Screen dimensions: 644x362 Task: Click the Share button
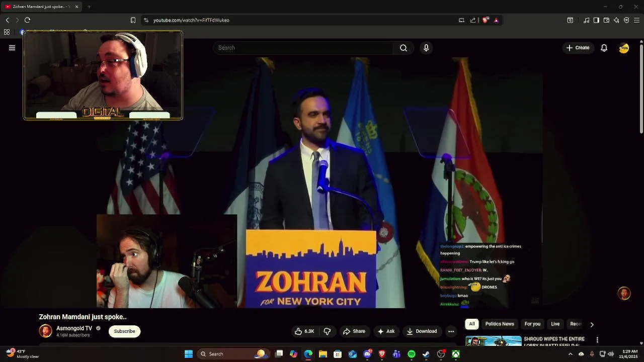[354, 331]
